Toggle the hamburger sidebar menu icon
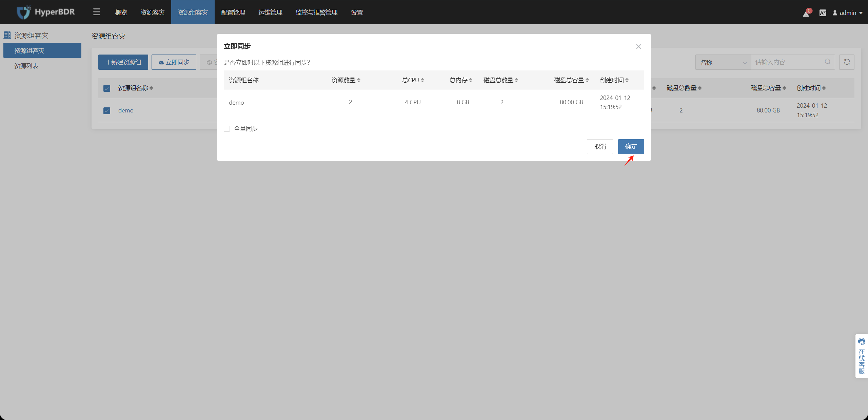This screenshot has height=420, width=868. (97, 12)
